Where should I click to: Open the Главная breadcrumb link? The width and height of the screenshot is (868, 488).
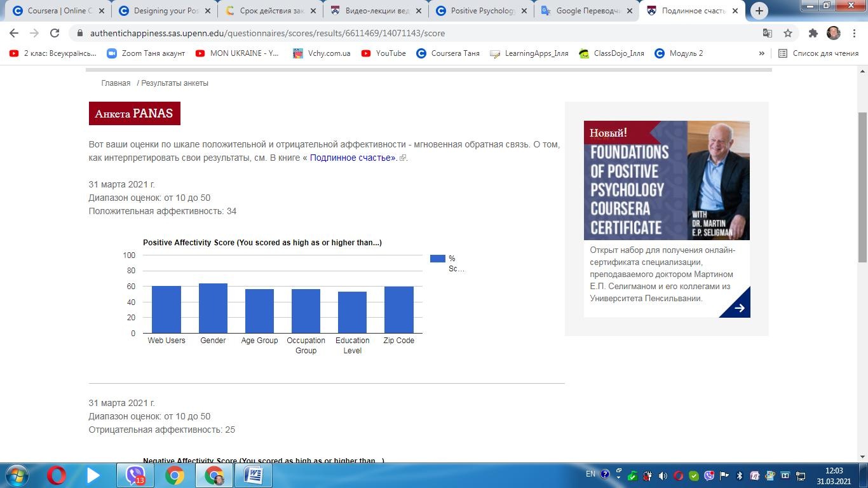coord(116,83)
